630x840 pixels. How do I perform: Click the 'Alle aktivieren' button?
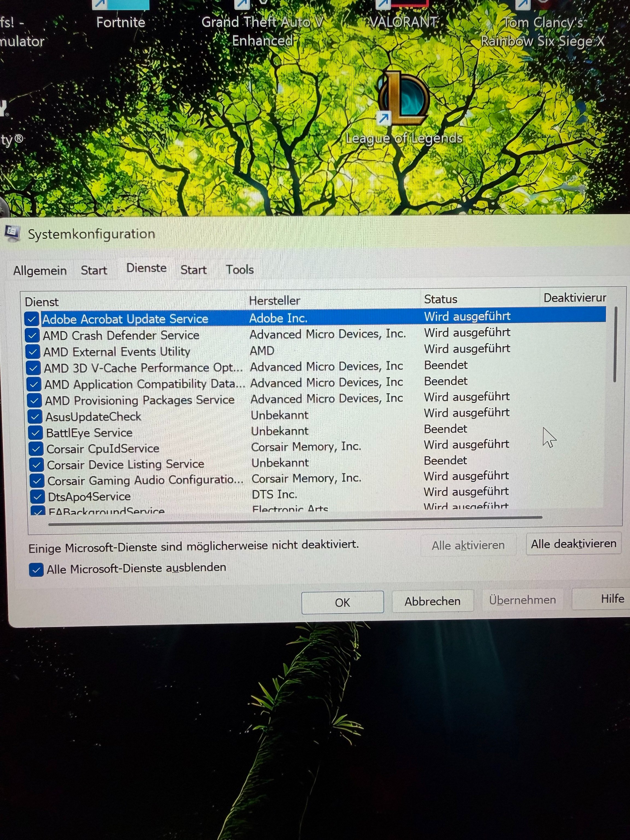click(468, 545)
